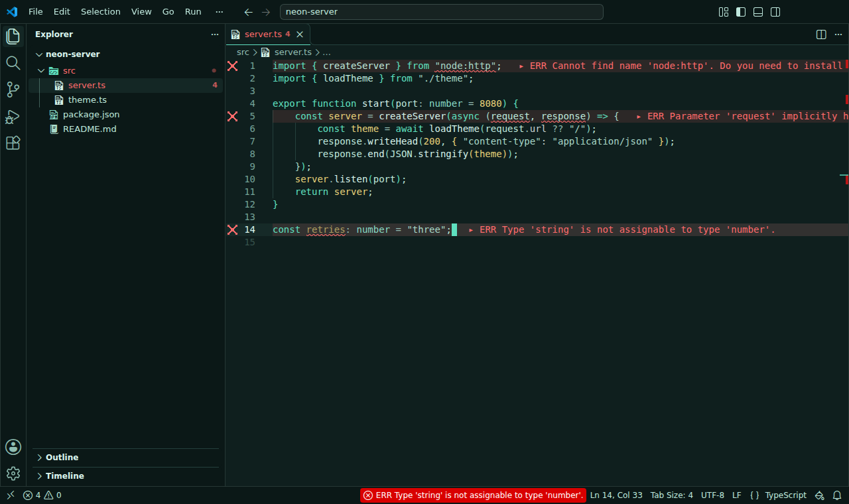Click UTF-8 encoding in status bar

pos(712,495)
